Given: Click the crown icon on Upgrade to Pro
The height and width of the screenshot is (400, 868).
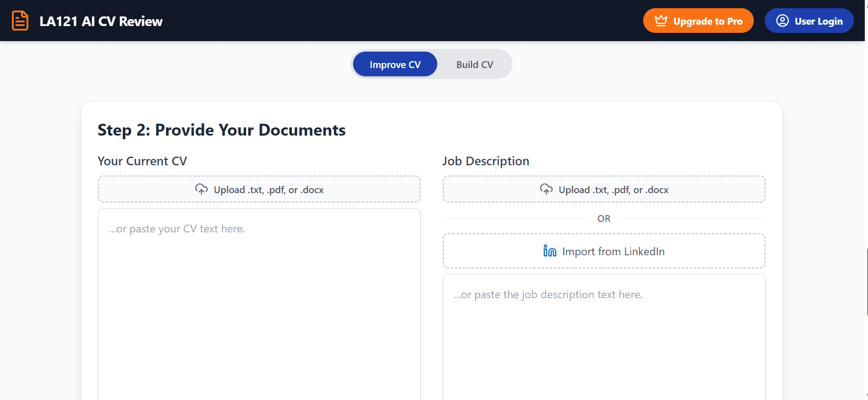Looking at the screenshot, I should (x=661, y=21).
